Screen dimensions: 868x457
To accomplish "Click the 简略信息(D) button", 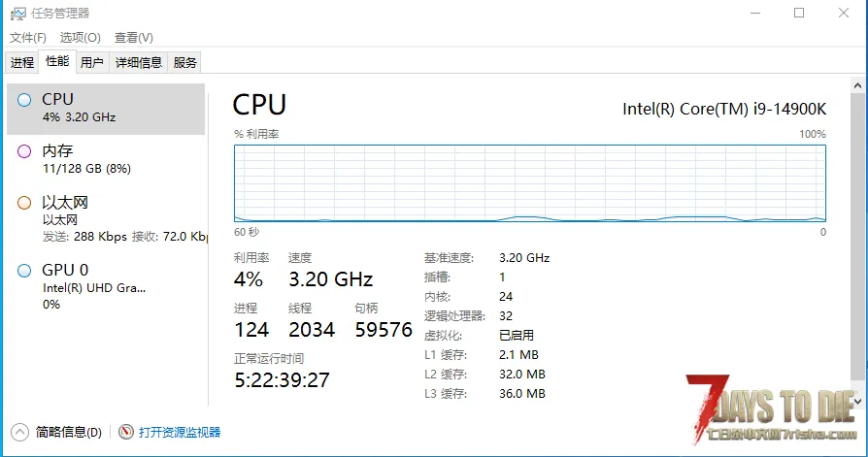I will (69, 432).
